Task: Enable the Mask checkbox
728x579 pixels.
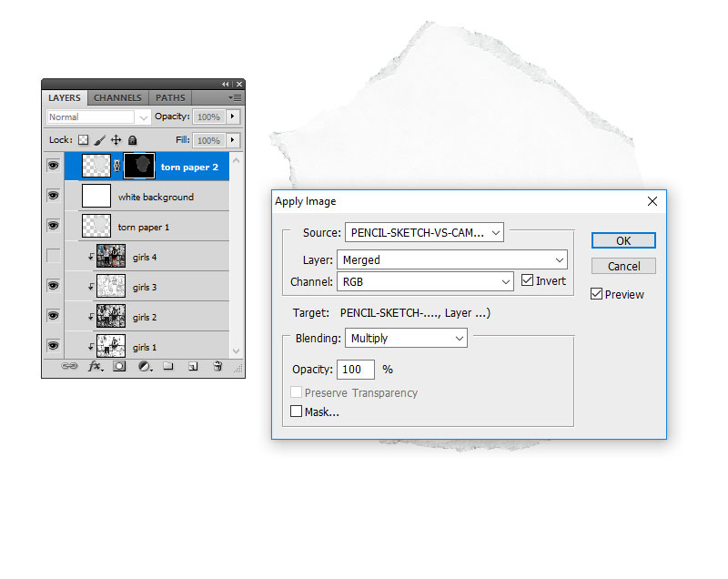Action: coord(296,411)
